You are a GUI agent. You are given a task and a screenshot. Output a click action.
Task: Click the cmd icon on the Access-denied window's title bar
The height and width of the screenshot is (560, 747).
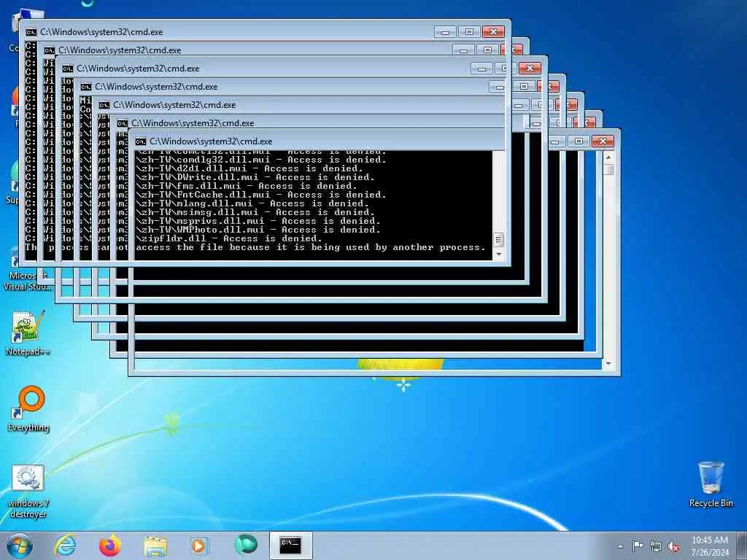141,141
